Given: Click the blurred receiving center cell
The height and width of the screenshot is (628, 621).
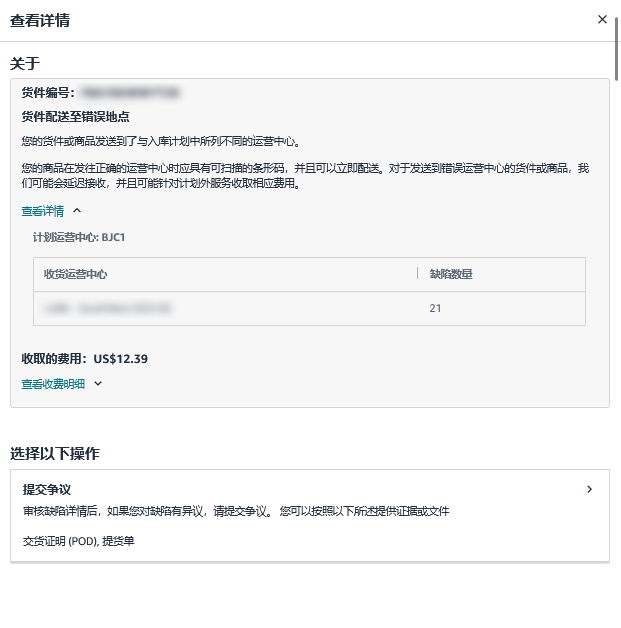Looking at the screenshot, I should point(107,308).
